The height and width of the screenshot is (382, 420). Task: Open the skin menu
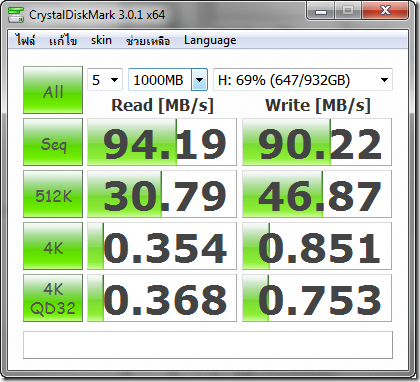[101, 40]
